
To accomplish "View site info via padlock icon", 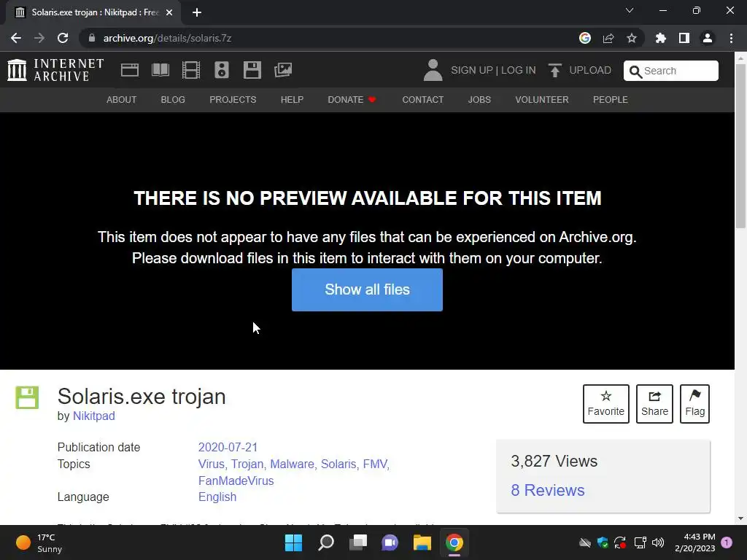I will (92, 38).
